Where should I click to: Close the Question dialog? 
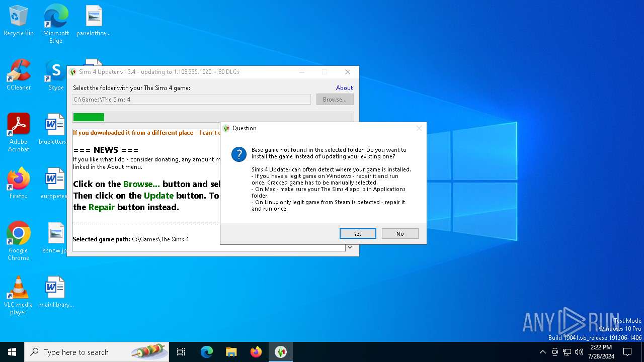[x=419, y=128]
